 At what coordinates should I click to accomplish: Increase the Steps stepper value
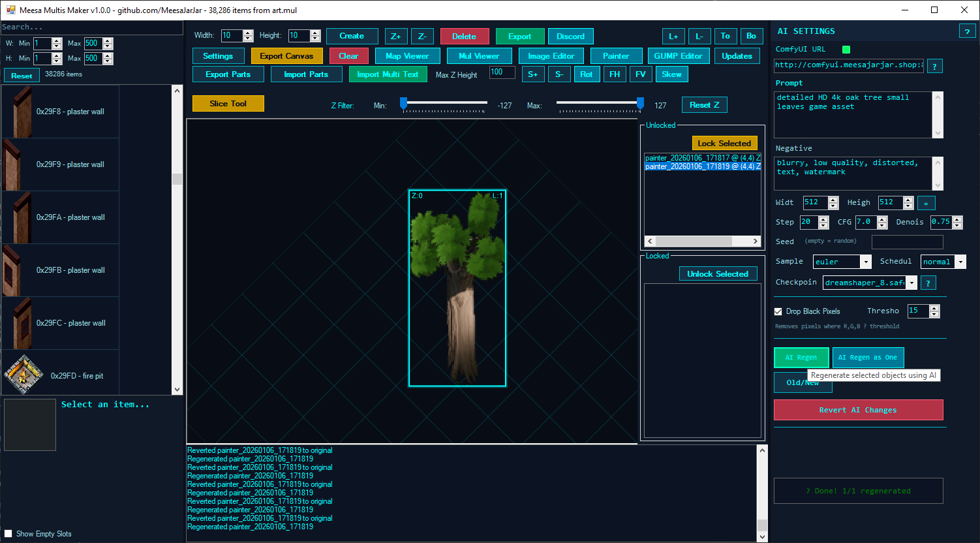(x=823, y=219)
